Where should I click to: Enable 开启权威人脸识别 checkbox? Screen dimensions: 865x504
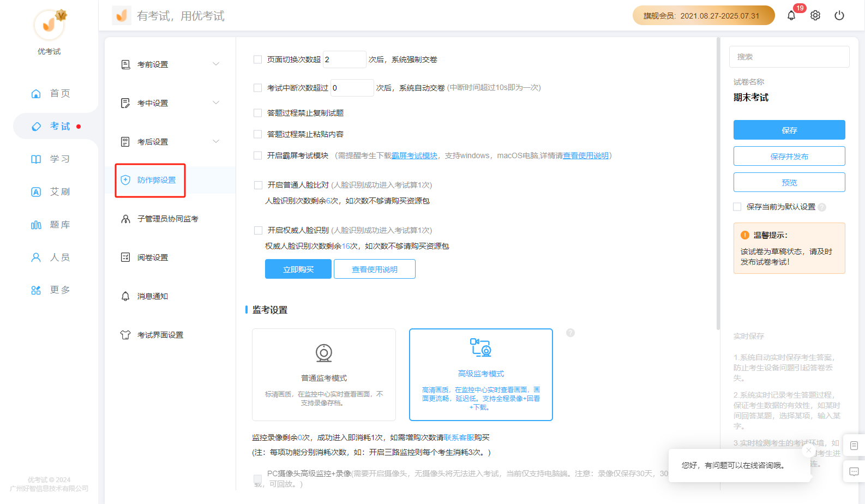click(258, 230)
